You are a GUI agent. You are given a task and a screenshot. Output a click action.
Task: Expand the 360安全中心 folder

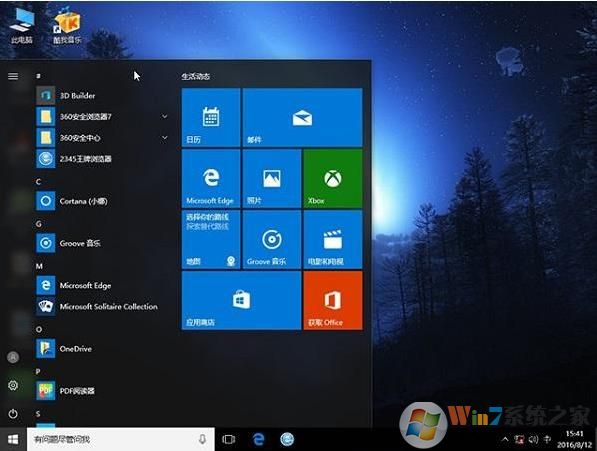[x=164, y=137]
